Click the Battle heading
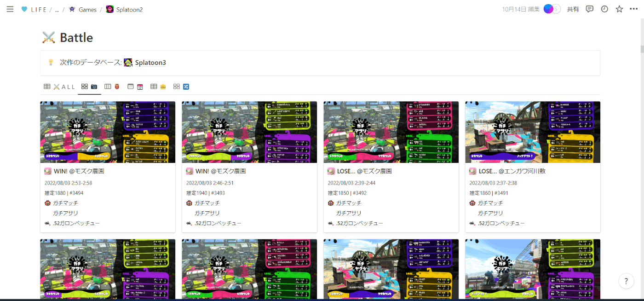 click(76, 37)
